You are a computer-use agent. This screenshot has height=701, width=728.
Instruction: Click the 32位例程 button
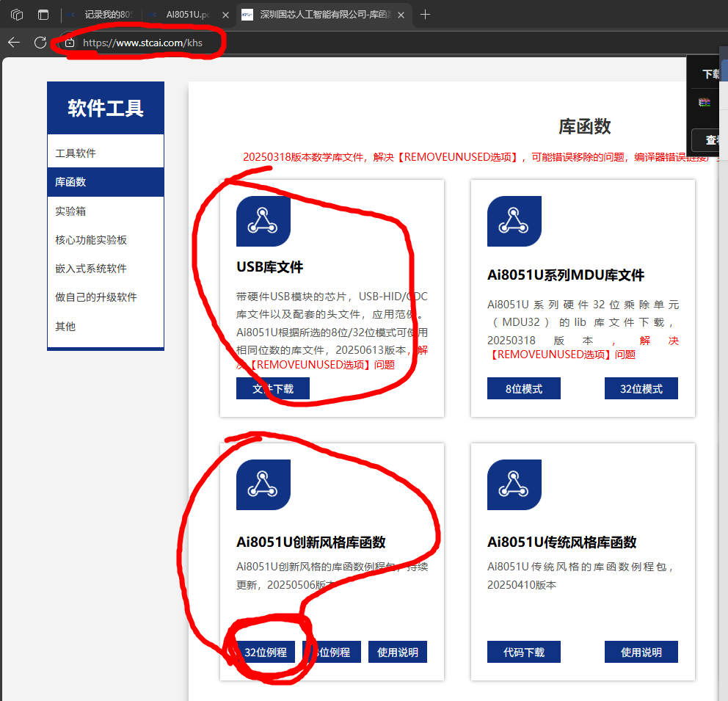pos(266,653)
